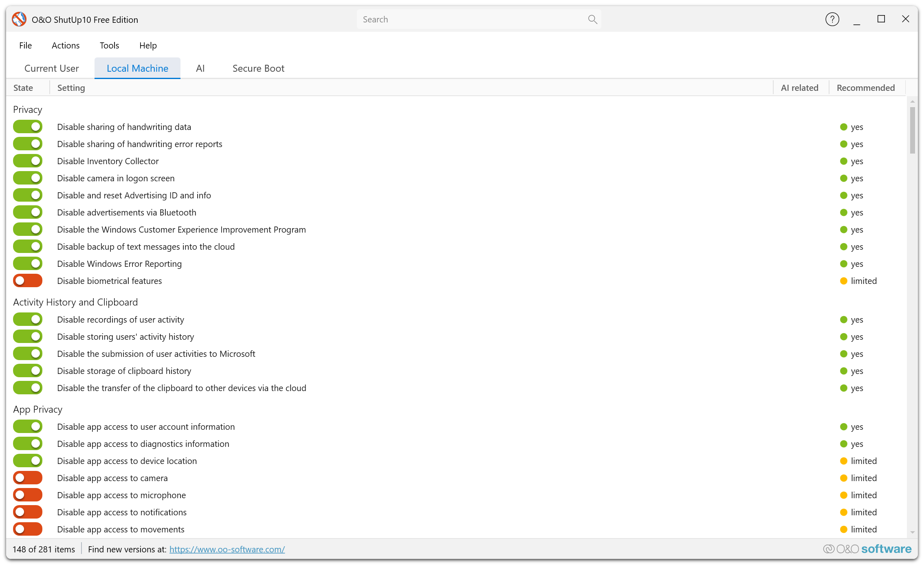924x565 pixels.
Task: Open the Tools menu
Action: 109,45
